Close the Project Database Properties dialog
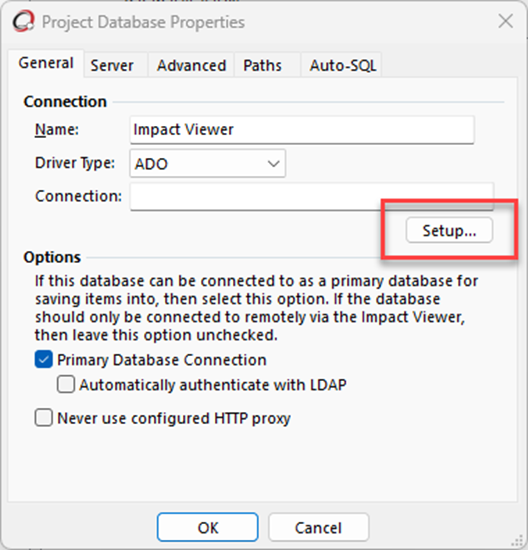Screen dimensions: 528x550 [x=506, y=21]
